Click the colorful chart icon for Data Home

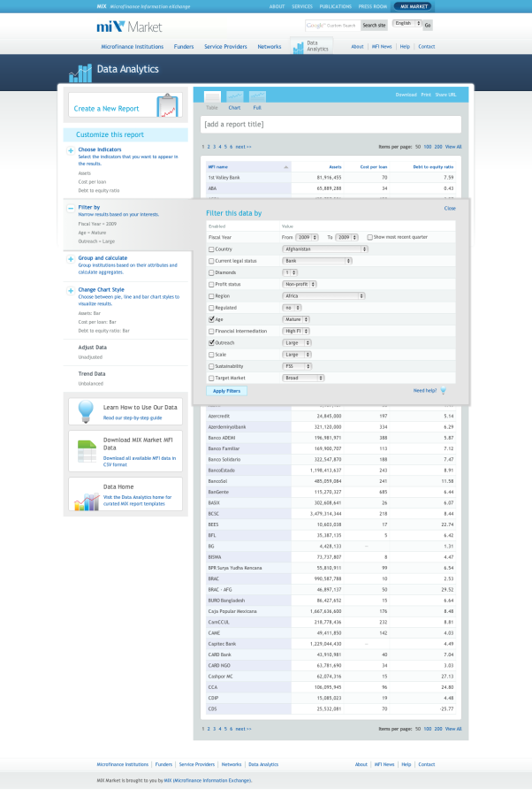tap(87, 501)
